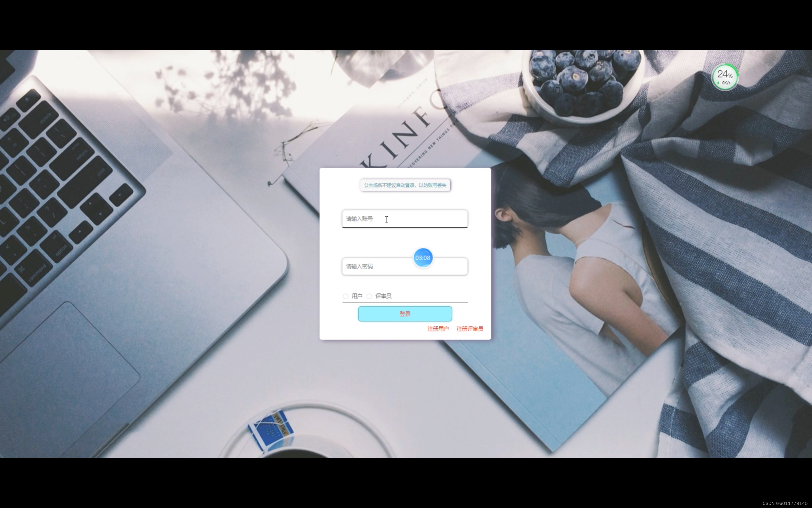Click the password input field 请输入密码
Image resolution: width=812 pixels, height=508 pixels.
[405, 266]
